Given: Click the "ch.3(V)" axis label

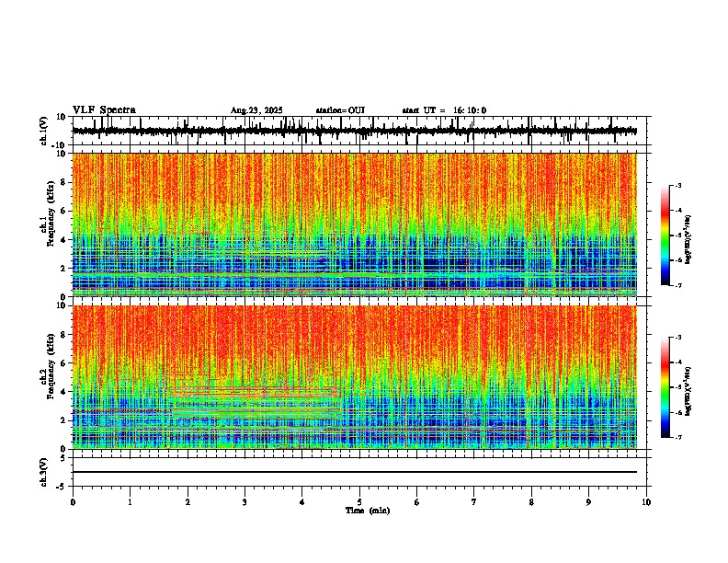Looking at the screenshot, I should (x=44, y=472).
